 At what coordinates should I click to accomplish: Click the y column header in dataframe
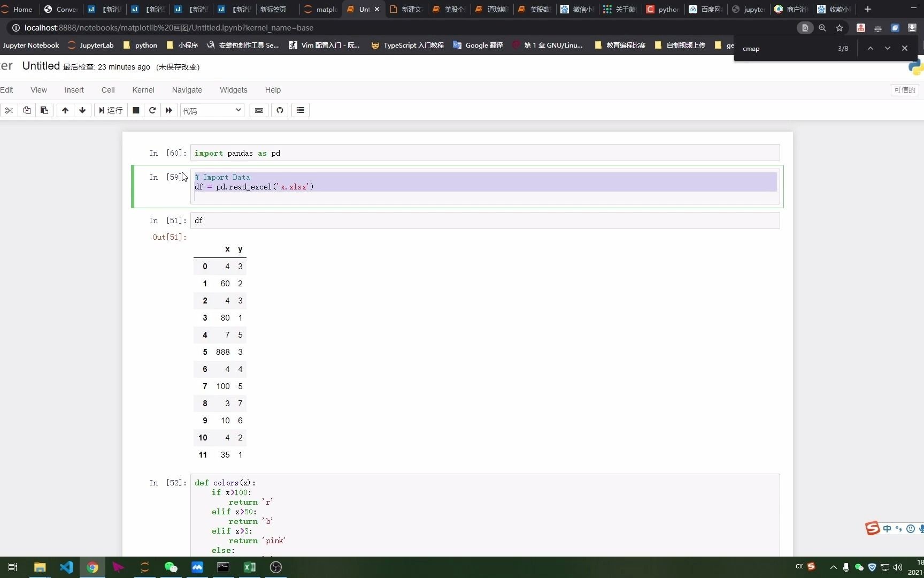pyautogui.click(x=240, y=249)
